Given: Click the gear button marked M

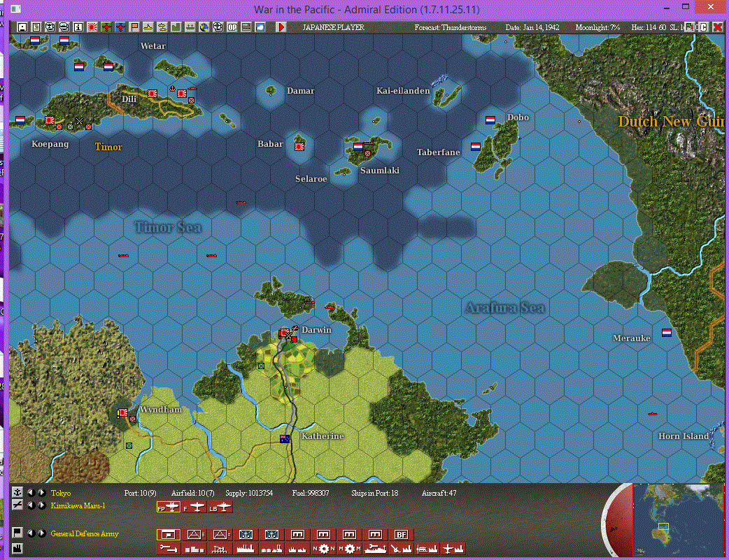Looking at the screenshot, I should point(350,549).
